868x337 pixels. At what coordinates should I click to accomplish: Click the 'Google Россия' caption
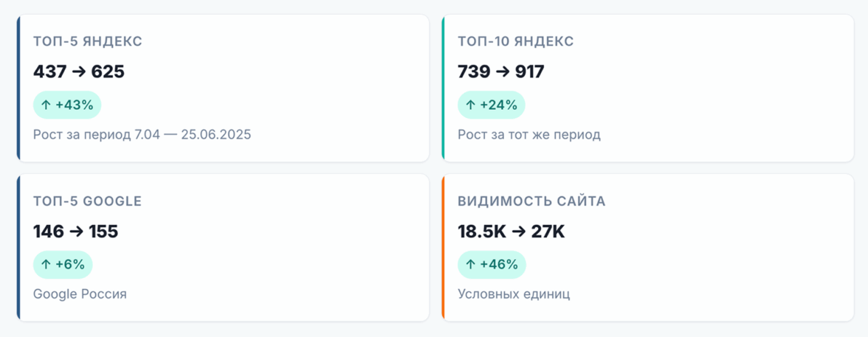click(x=80, y=294)
